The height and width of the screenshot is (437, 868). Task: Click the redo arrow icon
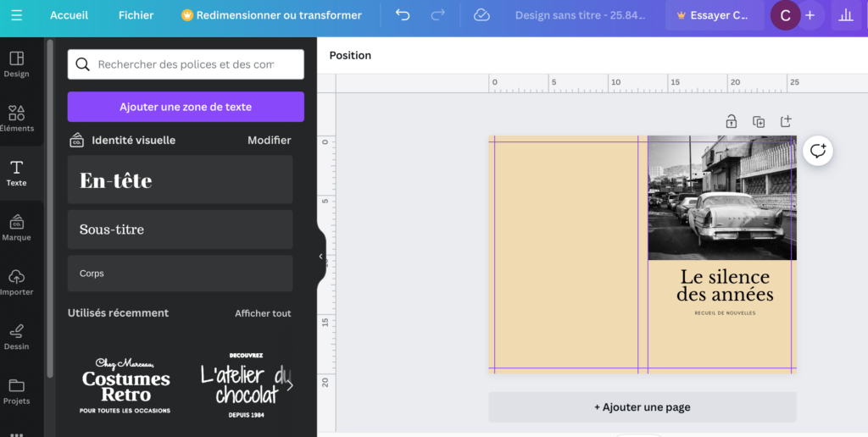(437, 15)
